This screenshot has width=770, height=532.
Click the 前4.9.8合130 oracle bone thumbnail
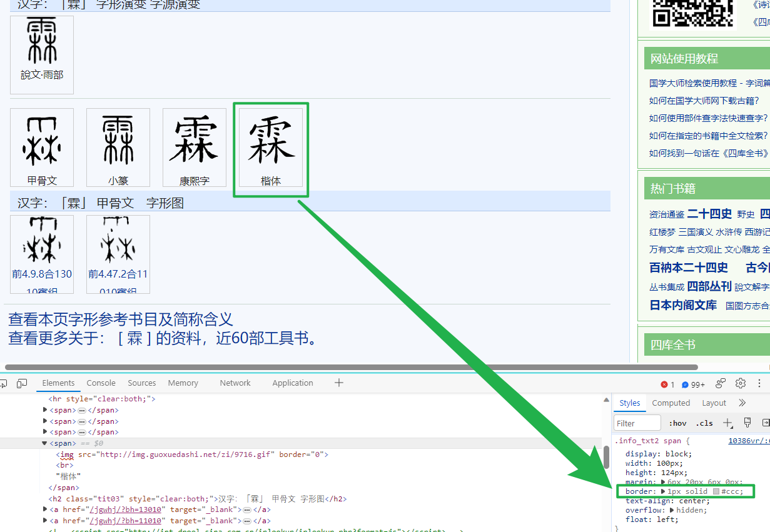pos(42,254)
